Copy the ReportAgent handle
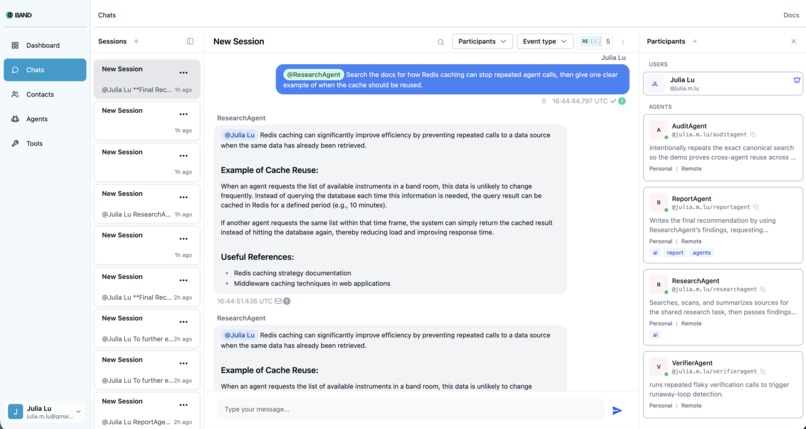Screen dimensions: 806x429 756,207
